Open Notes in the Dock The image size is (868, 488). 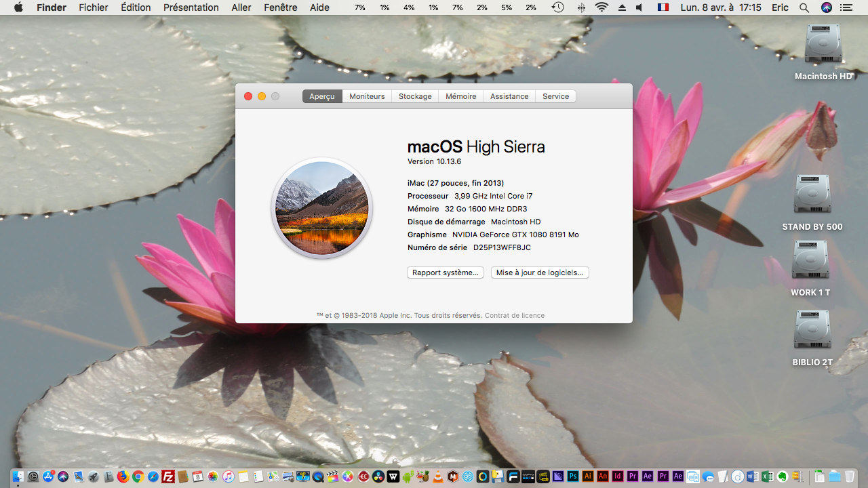click(x=243, y=476)
